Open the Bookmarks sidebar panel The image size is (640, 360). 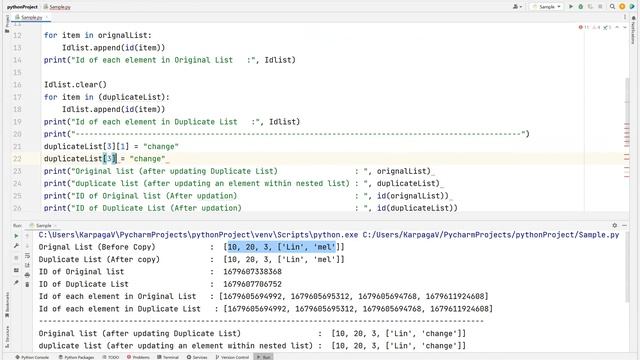click(x=7, y=305)
